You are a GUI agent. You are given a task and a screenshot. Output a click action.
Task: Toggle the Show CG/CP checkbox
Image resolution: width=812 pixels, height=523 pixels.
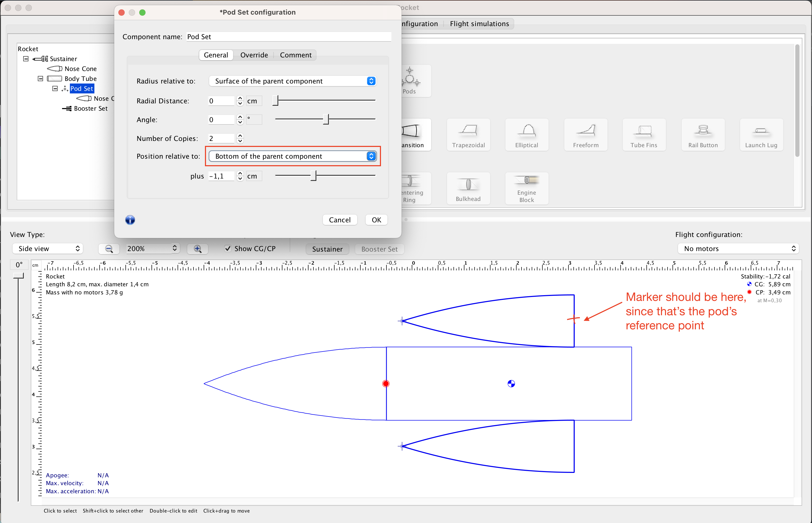pyautogui.click(x=228, y=249)
